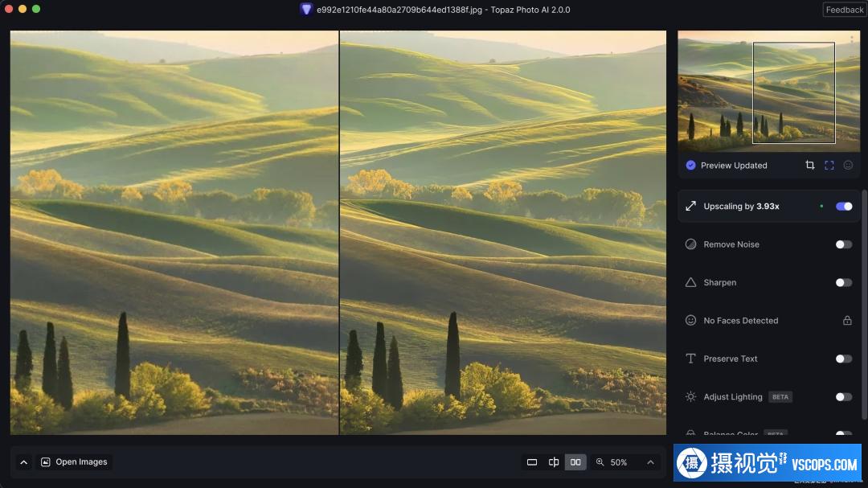The image size is (868, 488).
Task: Click the Adjust Lighting sun icon
Action: pyautogui.click(x=691, y=396)
